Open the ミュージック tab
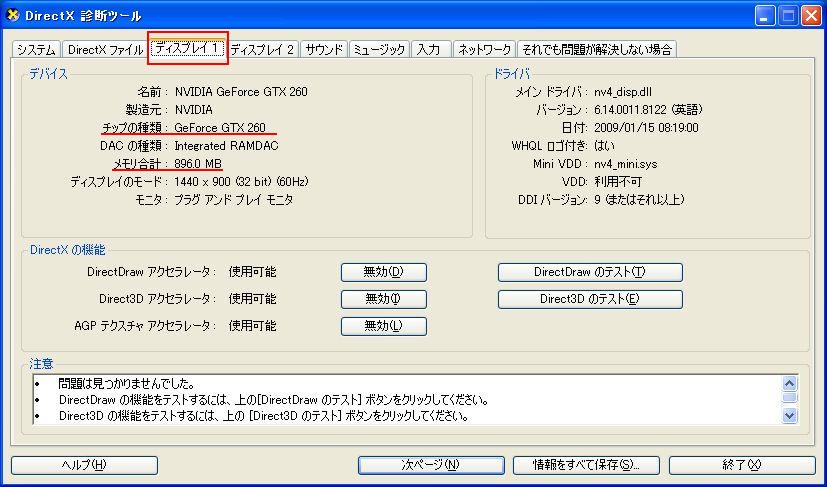 pos(379,50)
